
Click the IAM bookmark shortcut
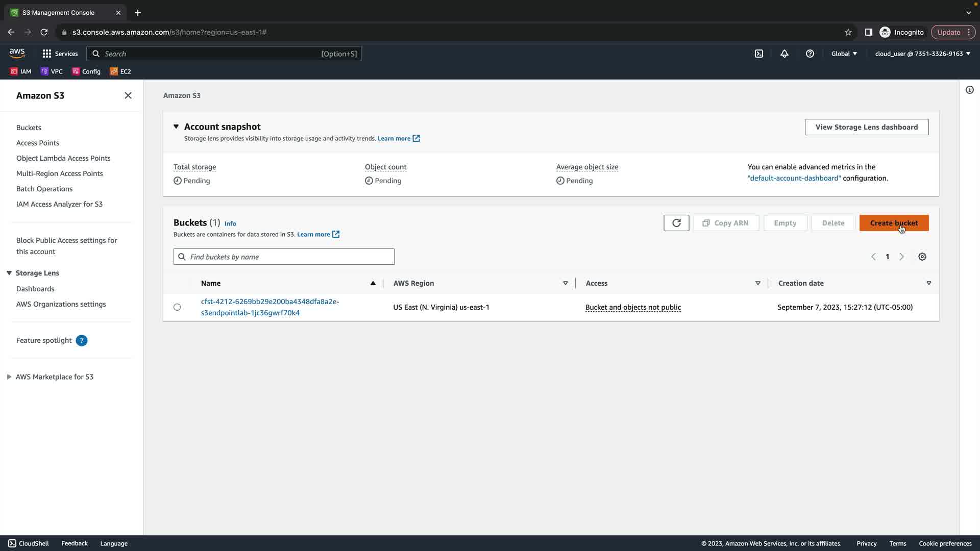(20, 71)
